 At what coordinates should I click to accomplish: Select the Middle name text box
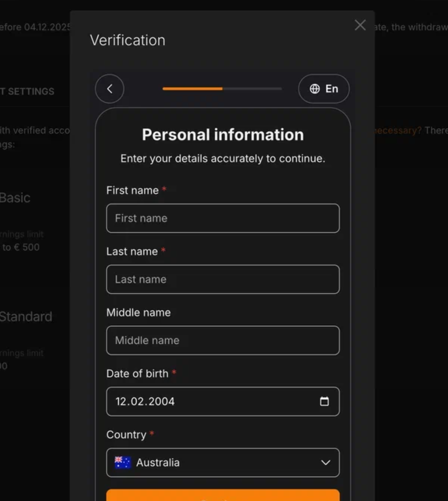coord(223,341)
